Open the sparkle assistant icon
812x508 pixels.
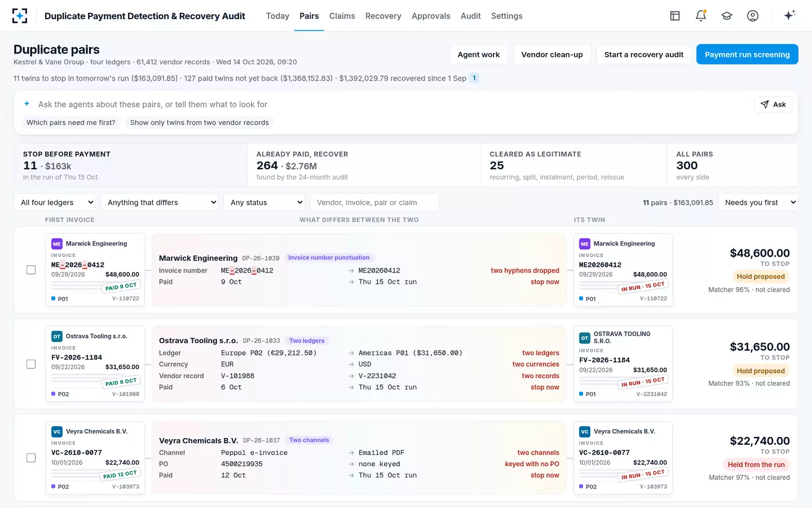(x=789, y=15)
